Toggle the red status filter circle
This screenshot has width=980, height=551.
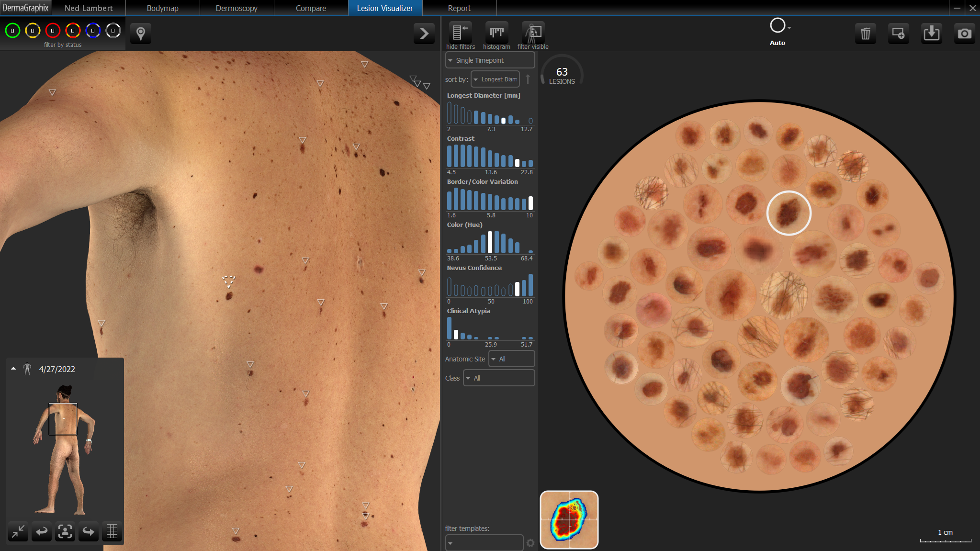(x=53, y=31)
